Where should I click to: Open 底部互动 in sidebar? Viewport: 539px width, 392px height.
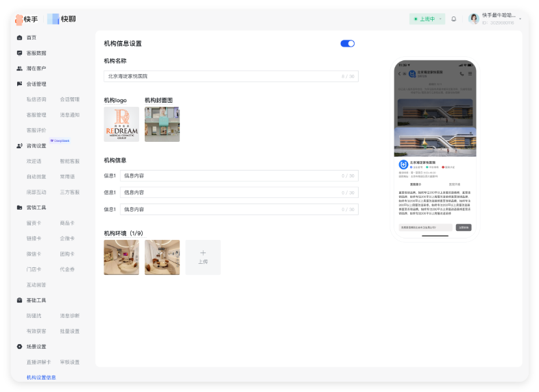(x=36, y=192)
